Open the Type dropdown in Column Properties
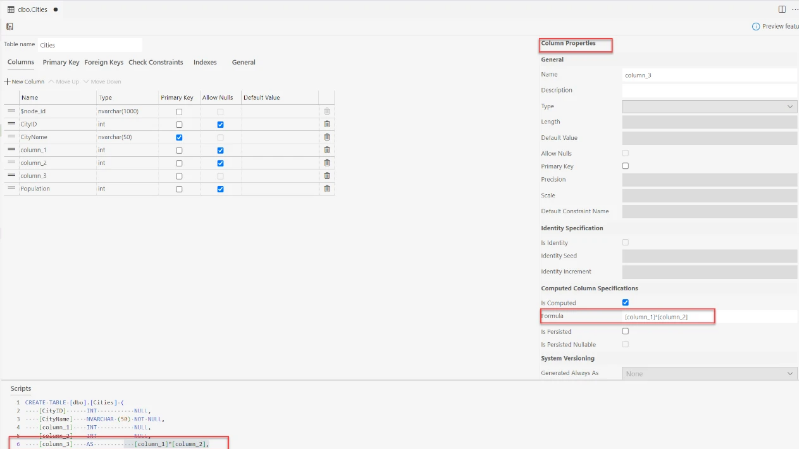This screenshot has height=449, width=799. 709,107
